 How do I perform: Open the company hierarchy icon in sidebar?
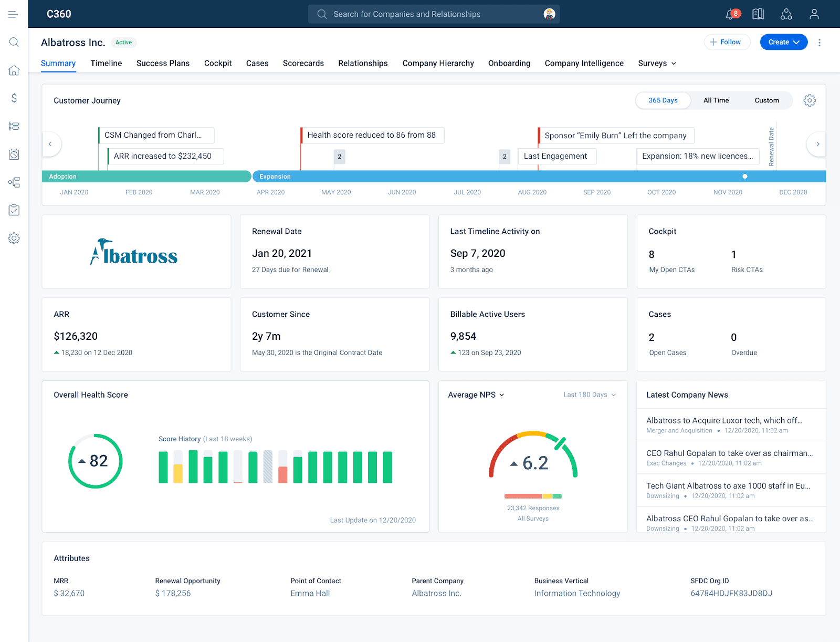[14, 182]
